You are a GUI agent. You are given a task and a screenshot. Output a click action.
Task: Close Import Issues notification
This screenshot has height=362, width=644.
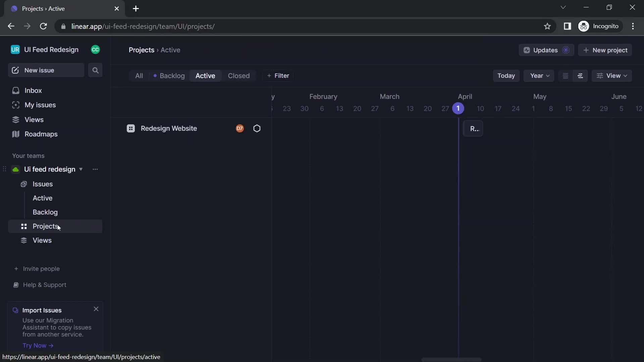click(x=96, y=309)
